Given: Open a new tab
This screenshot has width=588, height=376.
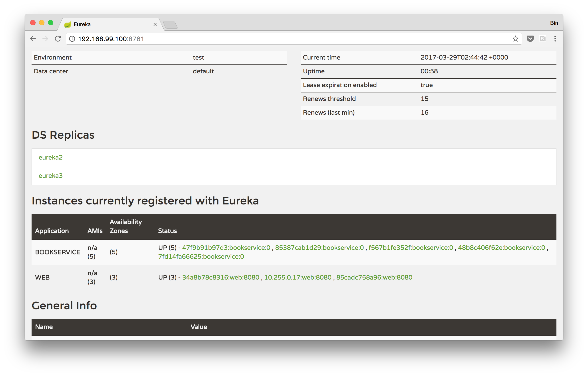Looking at the screenshot, I should (x=170, y=25).
